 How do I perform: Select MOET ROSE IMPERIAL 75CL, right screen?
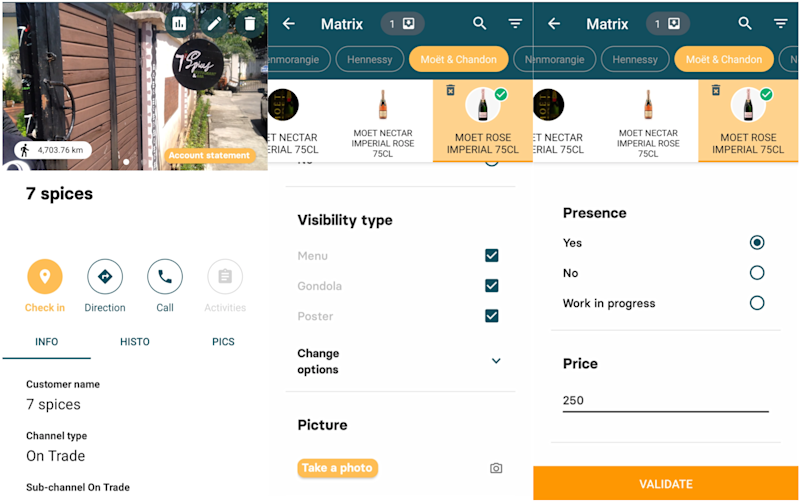point(748,121)
